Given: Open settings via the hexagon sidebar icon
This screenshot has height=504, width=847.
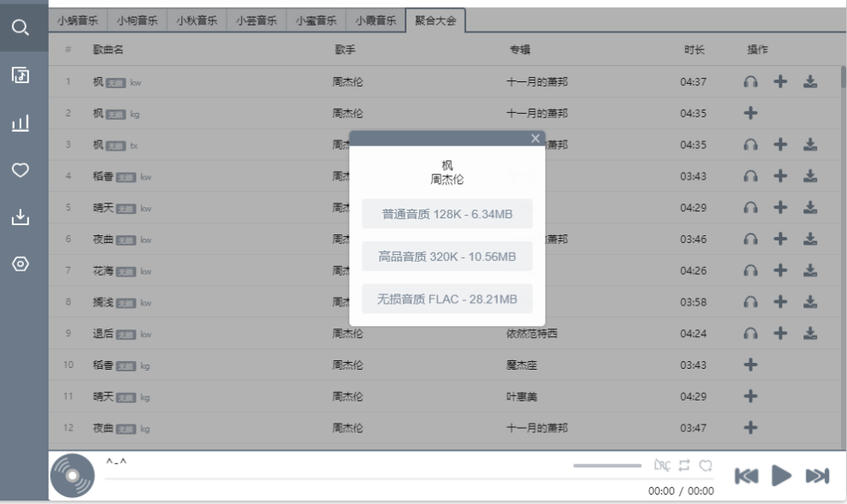Looking at the screenshot, I should tap(21, 264).
